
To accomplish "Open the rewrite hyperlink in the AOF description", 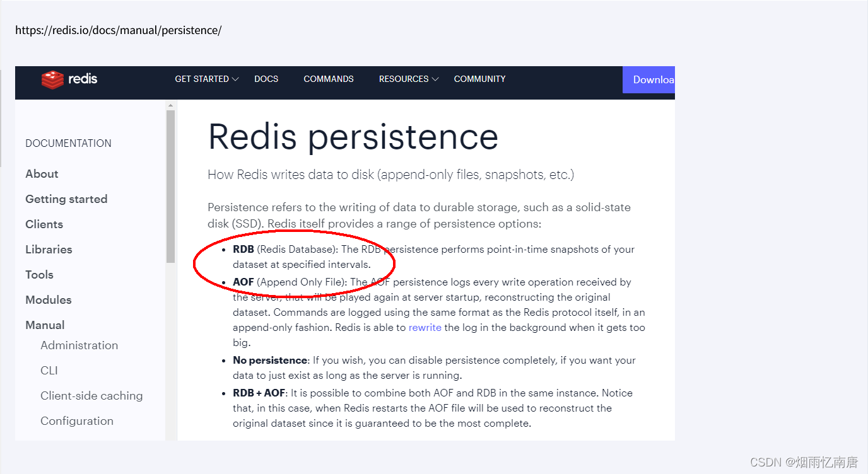I will click(x=425, y=327).
